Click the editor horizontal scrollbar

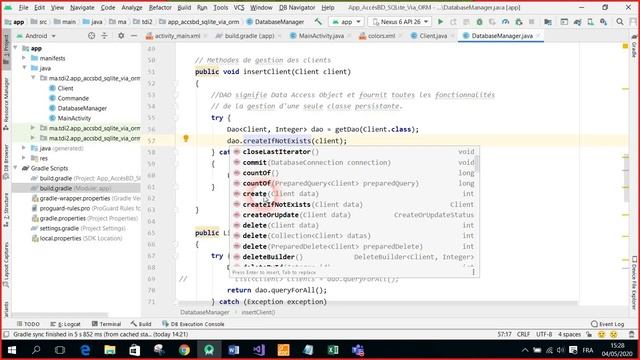pos(378,303)
